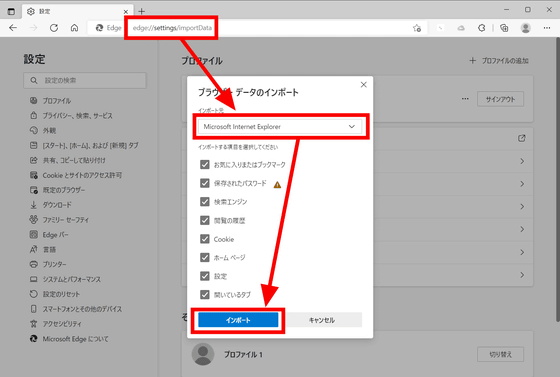
Task: Click the external link icon in profile list
Action: click(521, 138)
